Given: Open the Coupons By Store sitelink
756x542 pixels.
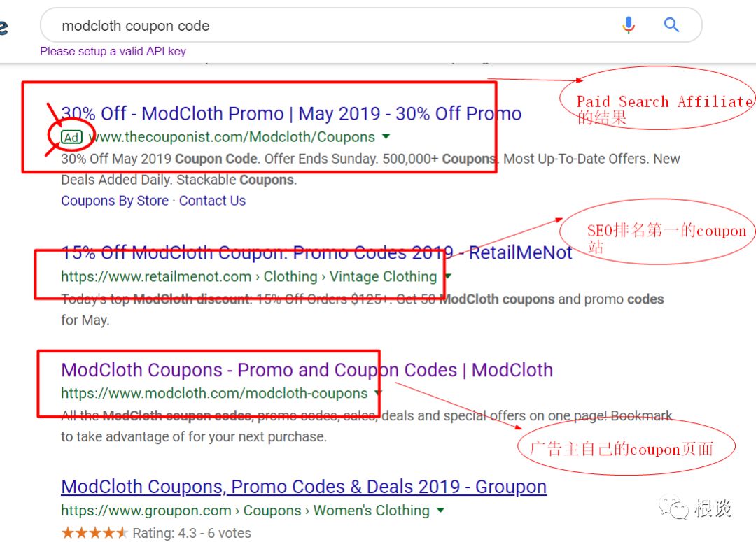Looking at the screenshot, I should [x=115, y=201].
